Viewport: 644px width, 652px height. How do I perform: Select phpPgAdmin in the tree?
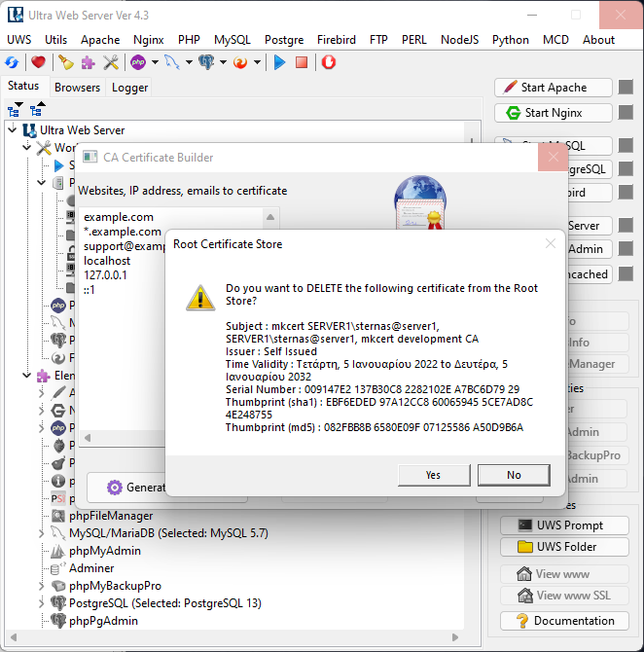tap(103, 621)
